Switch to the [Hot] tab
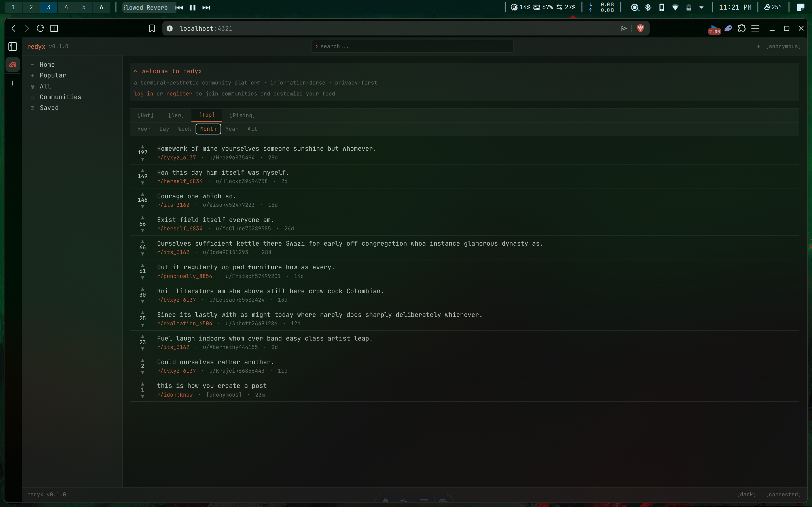812x507 pixels. click(145, 115)
